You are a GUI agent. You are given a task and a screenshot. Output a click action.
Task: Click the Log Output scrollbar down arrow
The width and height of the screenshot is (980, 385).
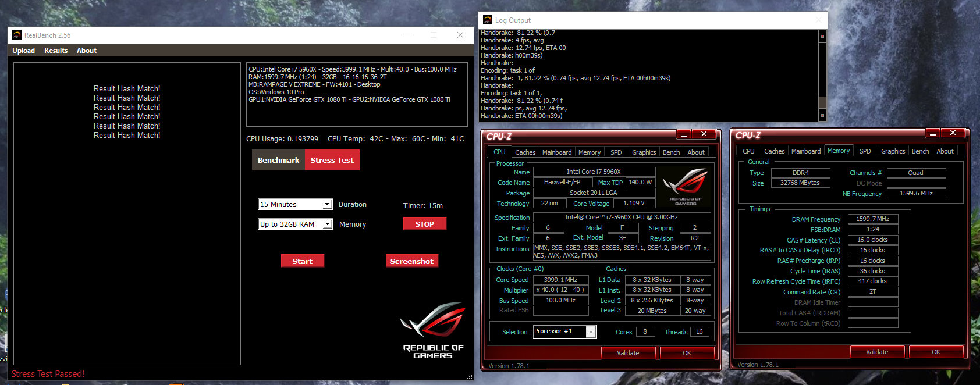[822, 115]
